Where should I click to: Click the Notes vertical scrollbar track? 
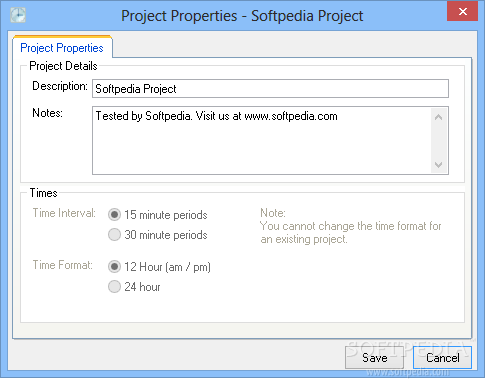(x=438, y=141)
